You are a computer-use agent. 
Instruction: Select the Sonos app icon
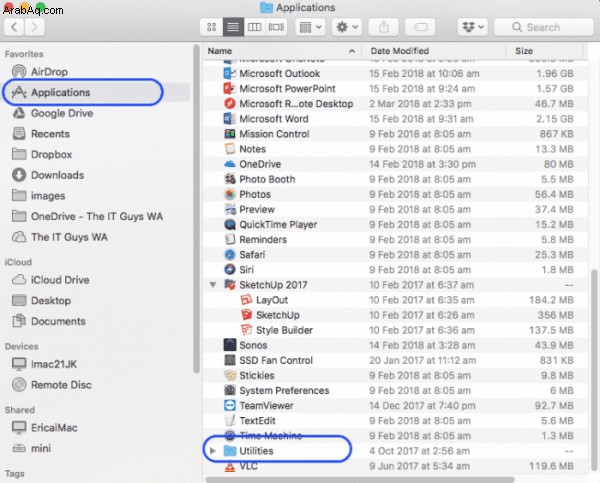[230, 345]
